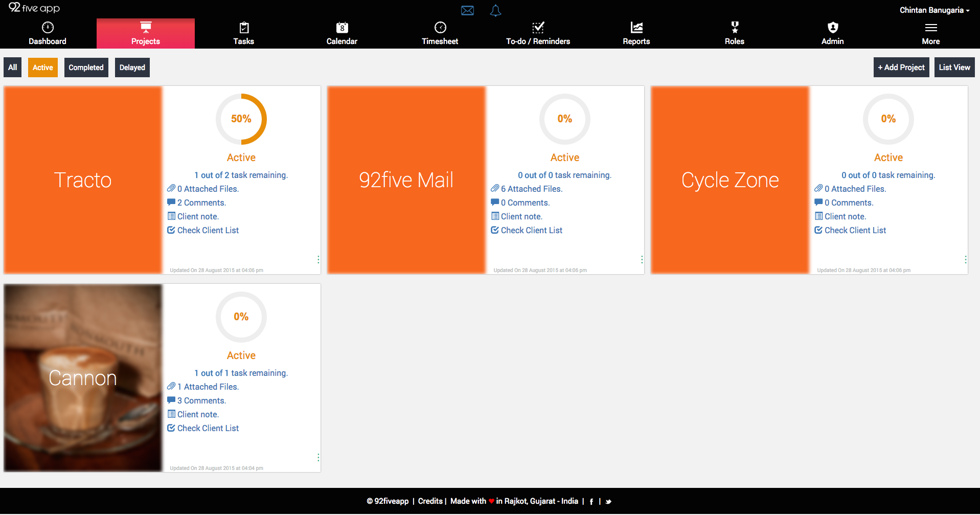Filter by Completed projects
Viewport: 980px width, 515px height.
pyautogui.click(x=86, y=68)
